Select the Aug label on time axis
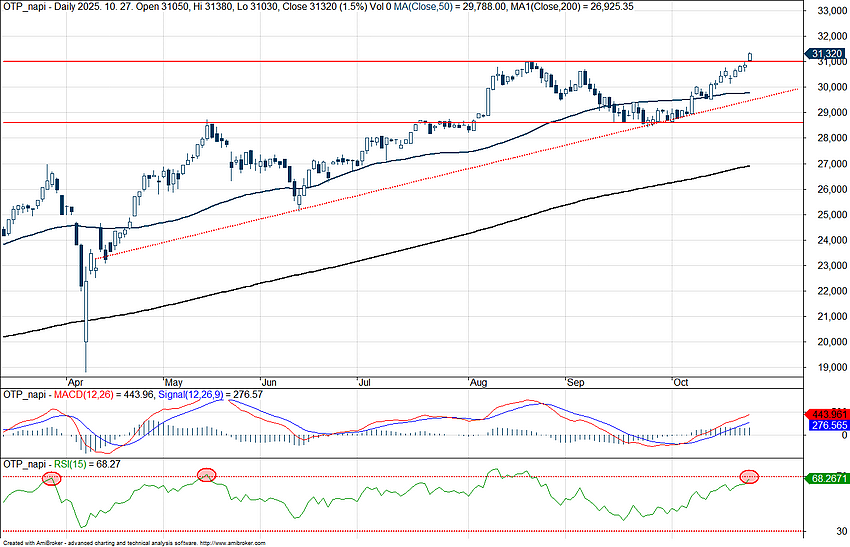Viewport: 850px width, 547px height. tap(477, 382)
